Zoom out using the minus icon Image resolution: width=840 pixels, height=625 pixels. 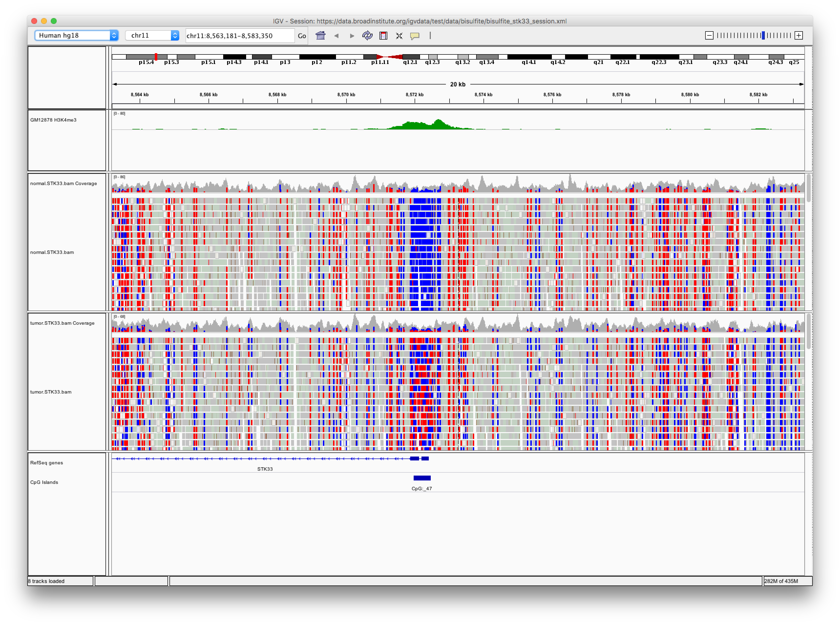pyautogui.click(x=709, y=35)
